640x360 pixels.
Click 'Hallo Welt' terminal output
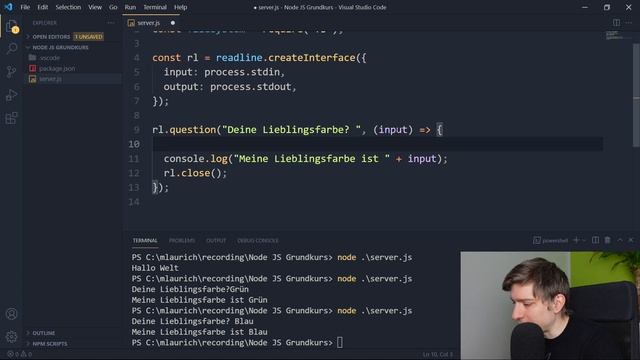(x=155, y=268)
